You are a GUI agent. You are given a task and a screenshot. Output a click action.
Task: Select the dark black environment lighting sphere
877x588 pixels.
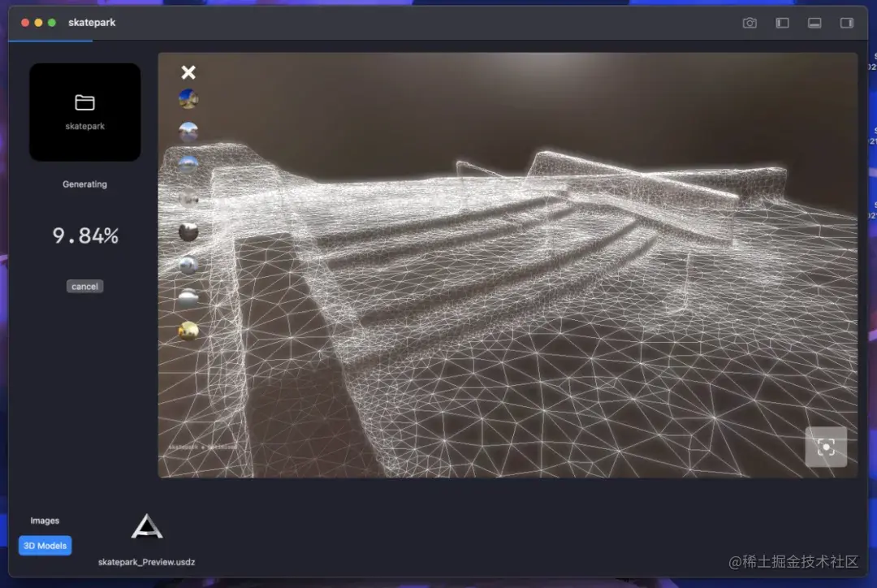point(188,233)
